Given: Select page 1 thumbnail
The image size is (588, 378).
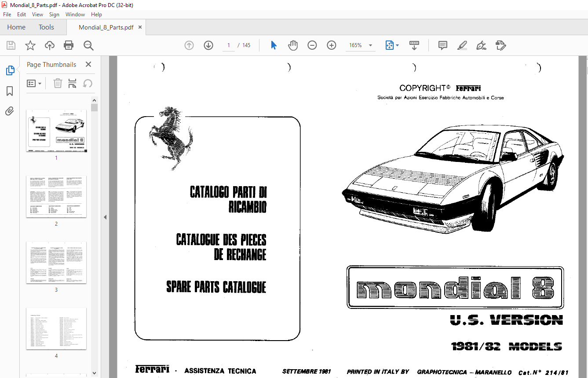Looking at the screenshot, I should [x=56, y=131].
